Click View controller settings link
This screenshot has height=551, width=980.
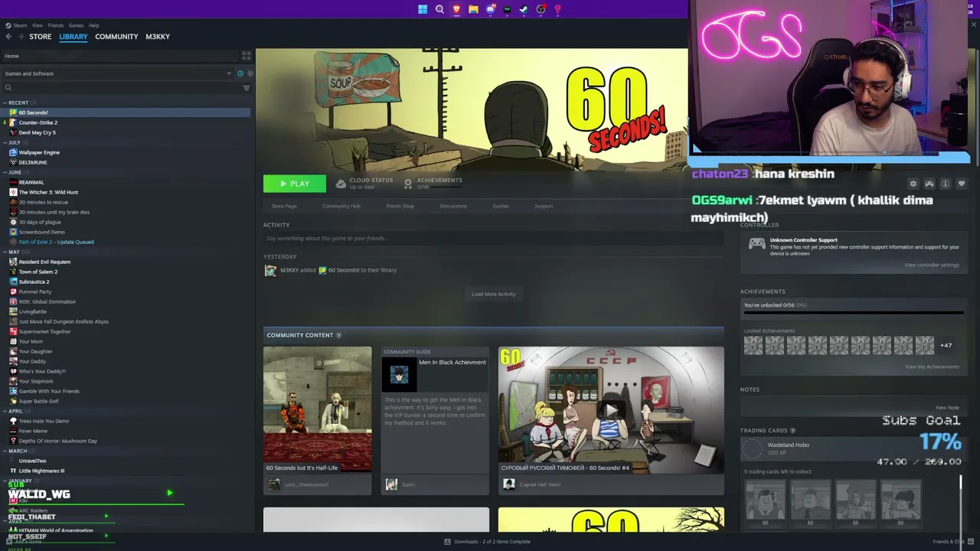pos(931,265)
